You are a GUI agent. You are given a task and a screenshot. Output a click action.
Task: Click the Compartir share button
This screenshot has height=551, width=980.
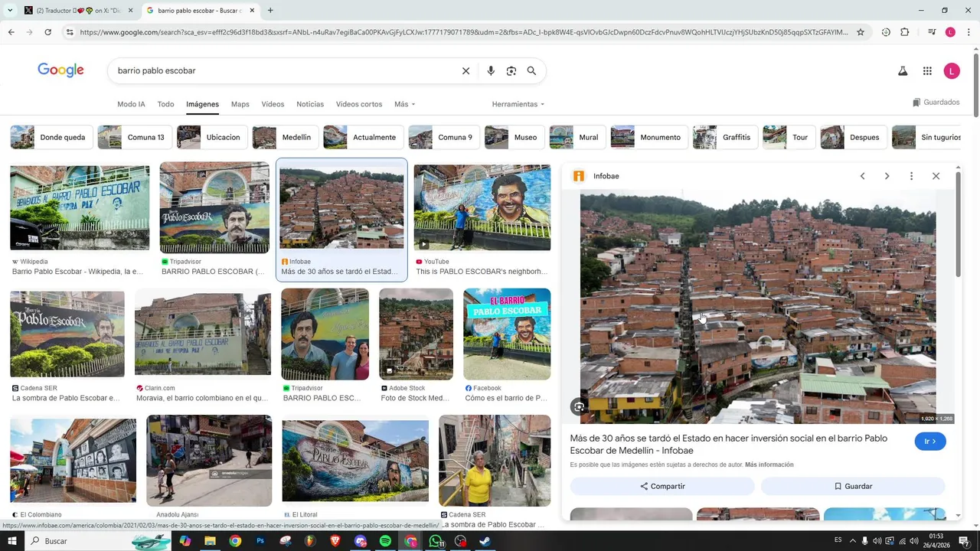[662, 486]
